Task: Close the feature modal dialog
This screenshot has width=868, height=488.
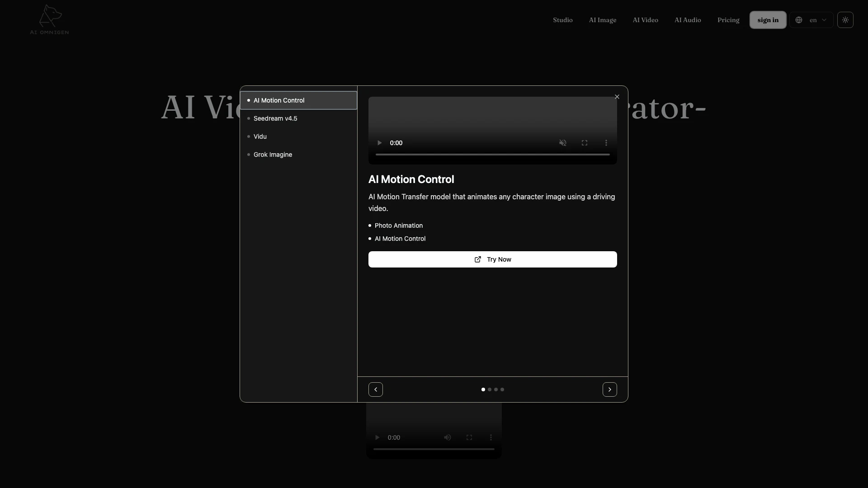Action: click(x=617, y=97)
